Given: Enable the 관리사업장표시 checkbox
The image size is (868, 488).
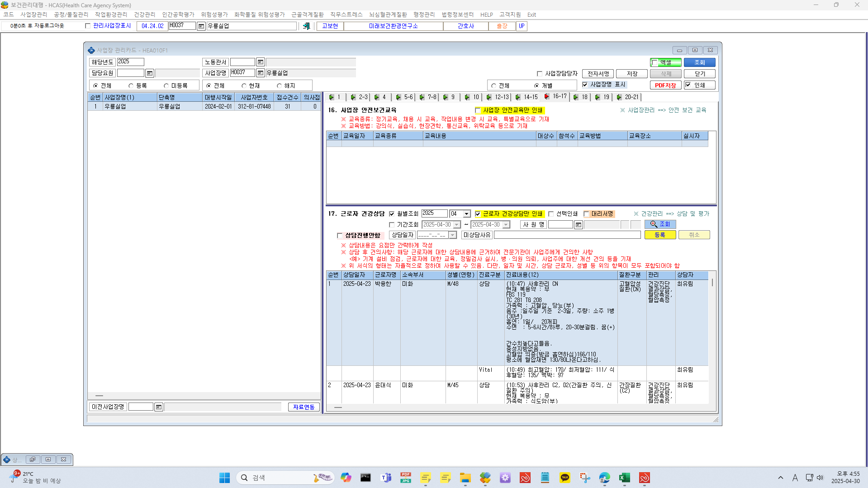Looking at the screenshot, I should tap(88, 26).
